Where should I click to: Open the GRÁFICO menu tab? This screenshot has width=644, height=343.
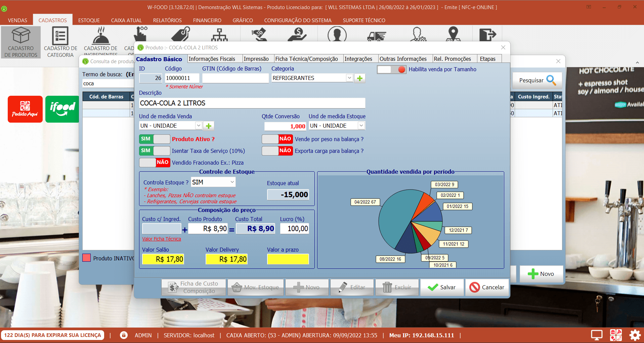[243, 20]
